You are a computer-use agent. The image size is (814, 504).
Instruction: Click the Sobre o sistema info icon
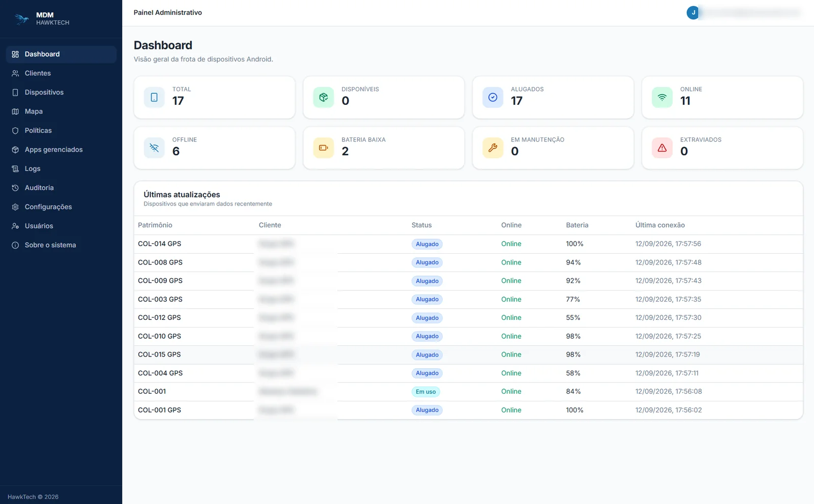pos(15,245)
